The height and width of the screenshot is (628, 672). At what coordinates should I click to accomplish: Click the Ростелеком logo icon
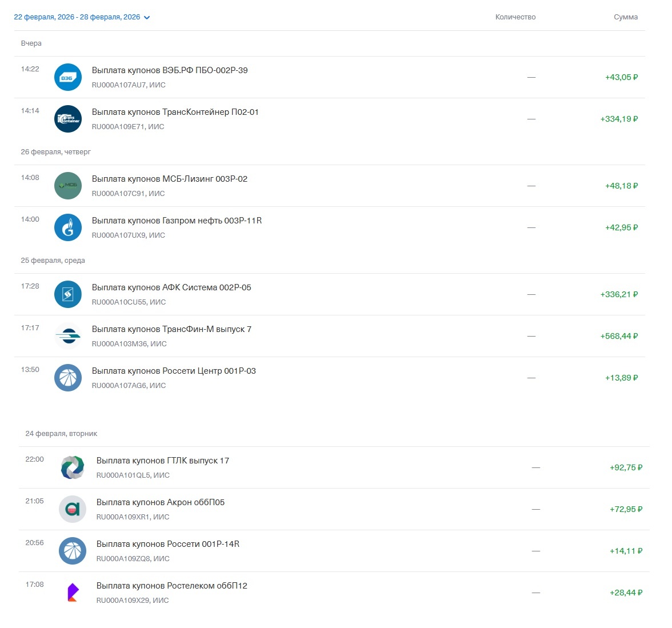click(x=73, y=593)
